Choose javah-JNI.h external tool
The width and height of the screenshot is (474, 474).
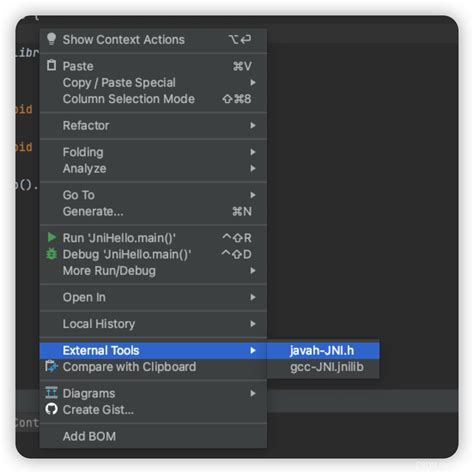(x=323, y=350)
